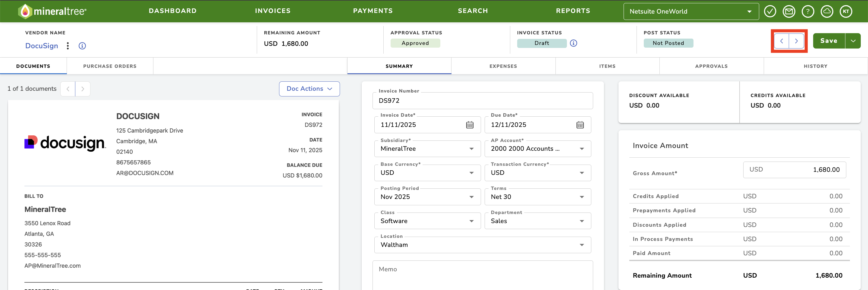Open the Invoices menu
Image resolution: width=868 pixels, height=290 pixels.
coord(272,11)
